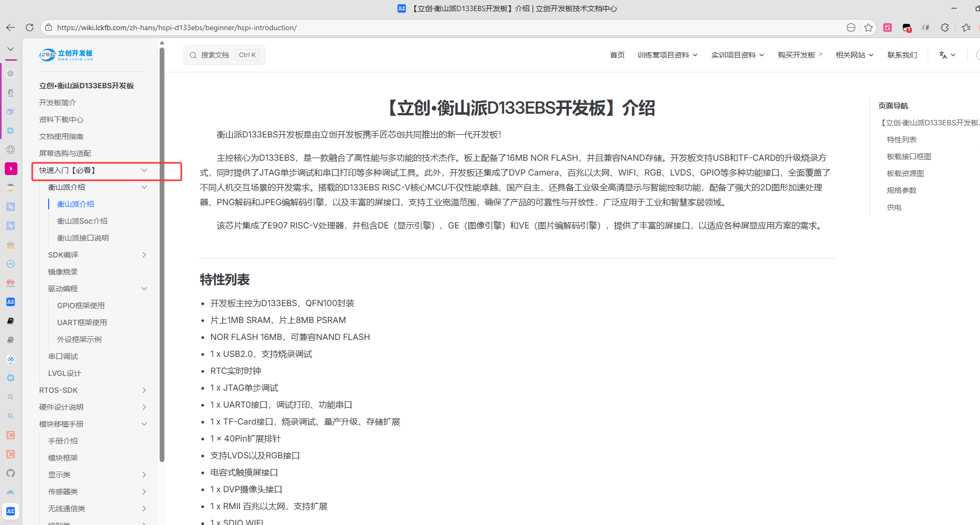Image resolution: width=980 pixels, height=525 pixels.
Task: Expand the 硬件设计说明 chevron
Action: click(144, 407)
